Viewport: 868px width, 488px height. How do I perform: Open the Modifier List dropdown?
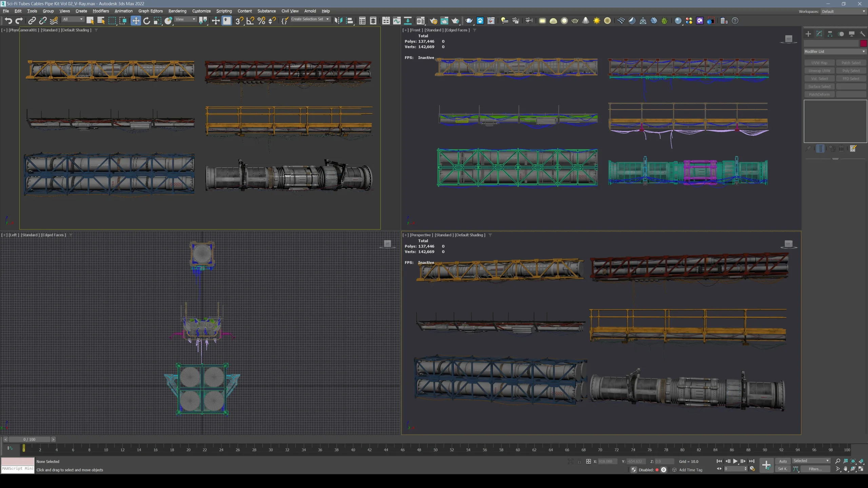pyautogui.click(x=834, y=51)
